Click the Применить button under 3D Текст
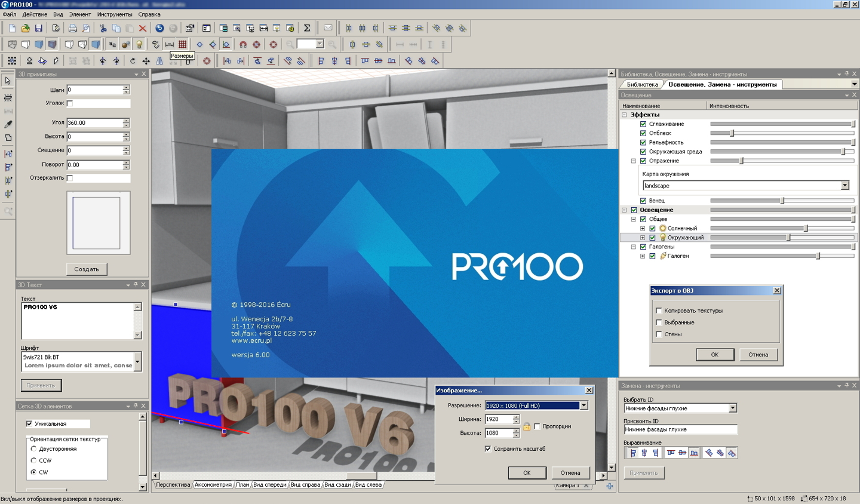This screenshot has height=504, width=860. [41, 385]
